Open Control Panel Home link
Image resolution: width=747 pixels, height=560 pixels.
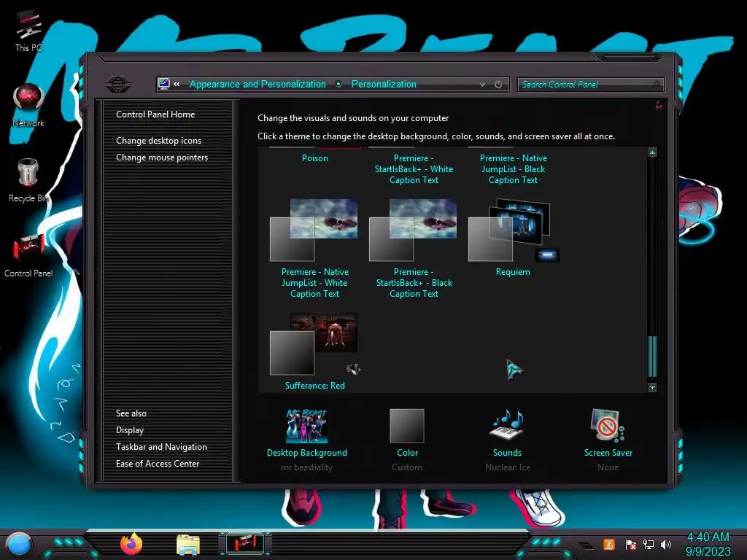155,114
